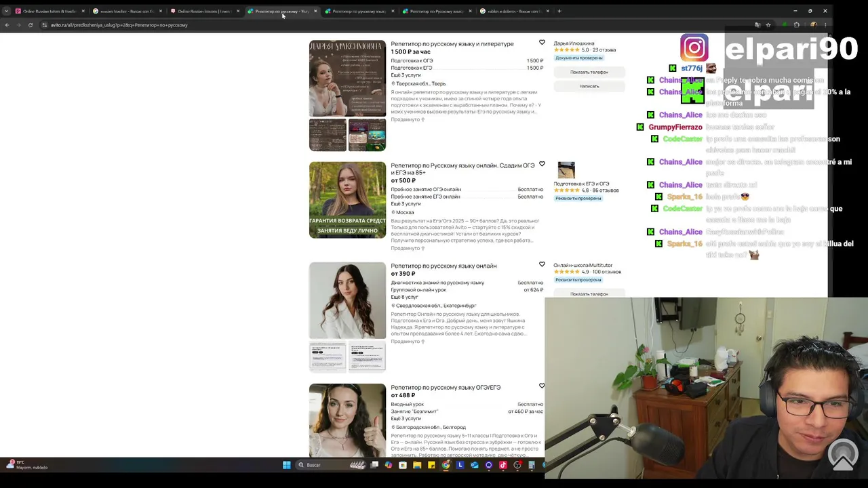The width and height of the screenshot is (868, 488).
Task: Switch to 'Репетитор по Русскому языку' tab
Action: tap(437, 11)
